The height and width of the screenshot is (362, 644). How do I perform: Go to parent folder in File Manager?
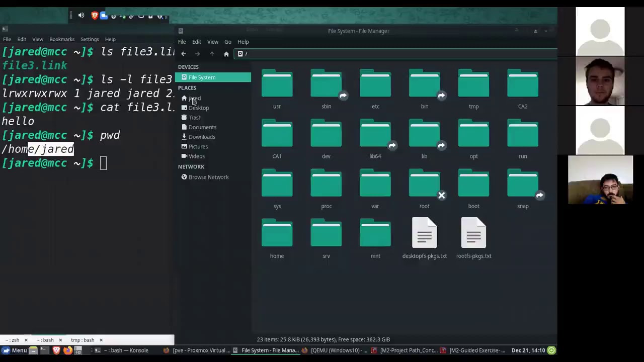pyautogui.click(x=212, y=54)
